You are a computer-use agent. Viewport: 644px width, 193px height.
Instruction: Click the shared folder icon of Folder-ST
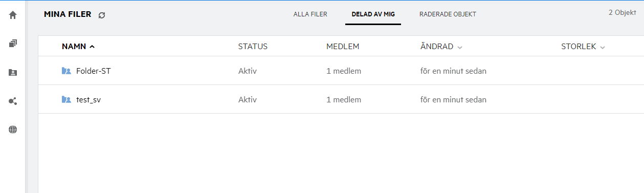point(66,71)
